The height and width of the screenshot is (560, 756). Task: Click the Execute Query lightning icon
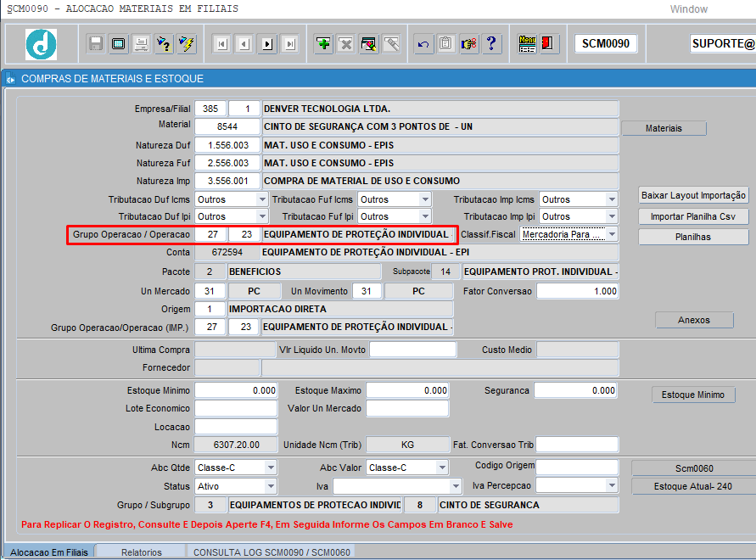[186, 44]
